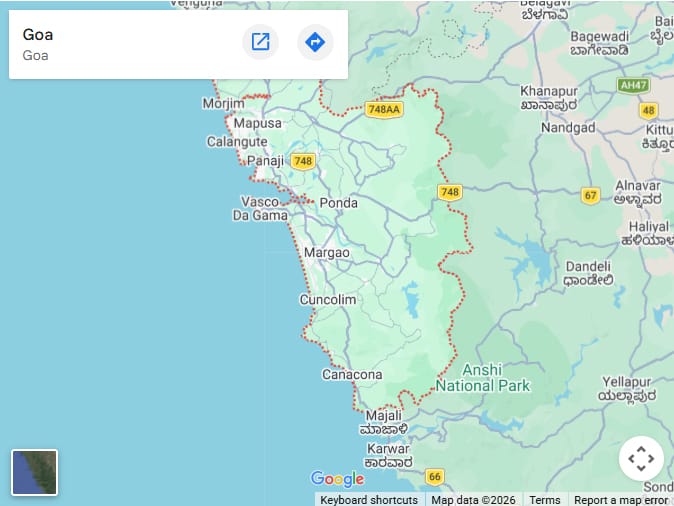Click the Canacona label
The height and width of the screenshot is (506, 674).
click(352, 374)
